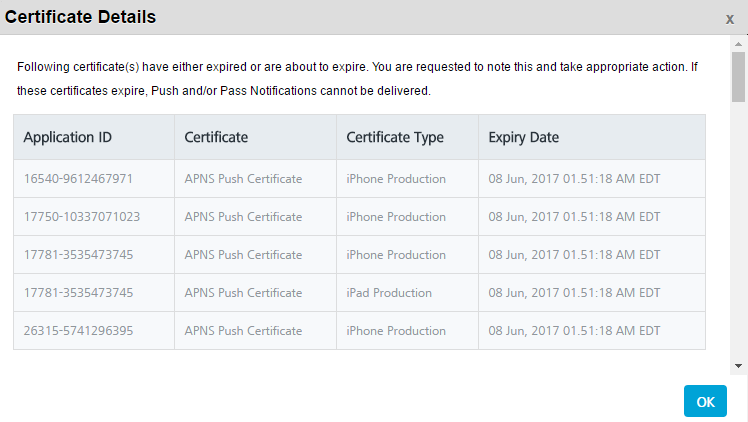Click APNS Push Certificate in the iPad row
748x422 pixels.
pos(243,292)
